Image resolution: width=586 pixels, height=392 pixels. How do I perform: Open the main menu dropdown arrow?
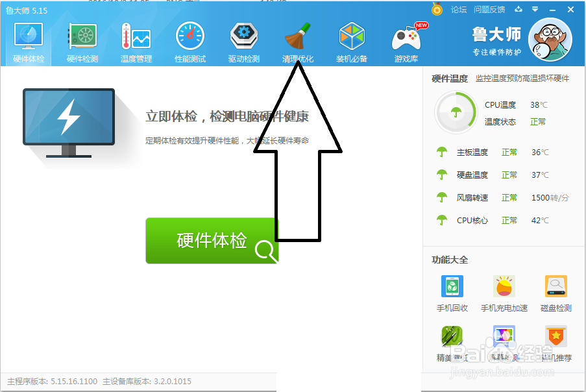tap(536, 9)
